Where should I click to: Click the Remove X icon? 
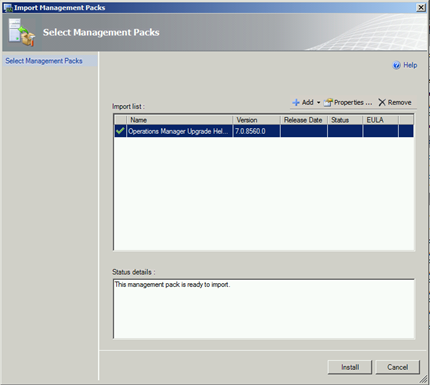click(382, 103)
